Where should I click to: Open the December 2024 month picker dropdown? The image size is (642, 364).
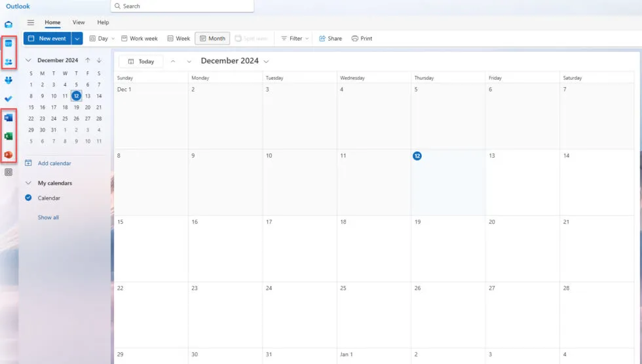click(266, 62)
